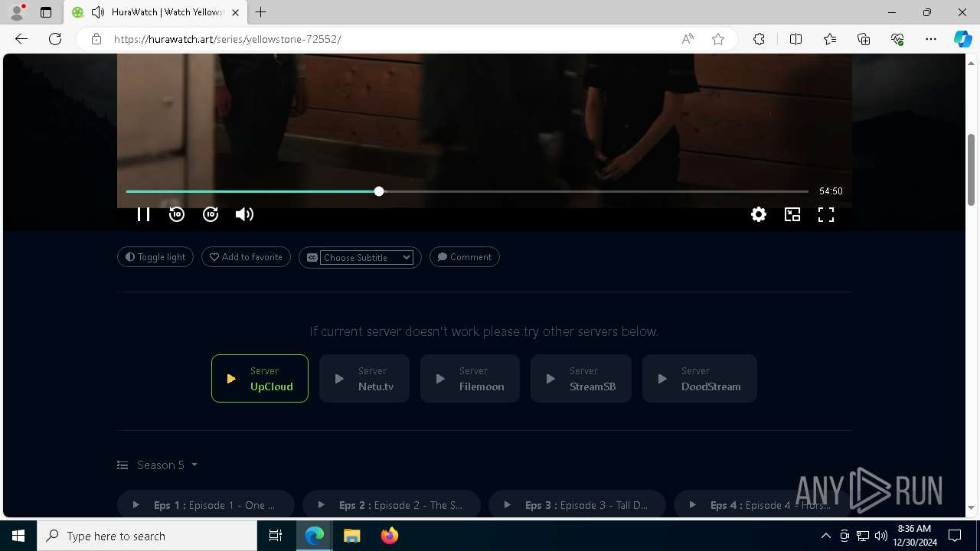The height and width of the screenshot is (551, 980).
Task: Pause the video playback
Action: tap(143, 214)
